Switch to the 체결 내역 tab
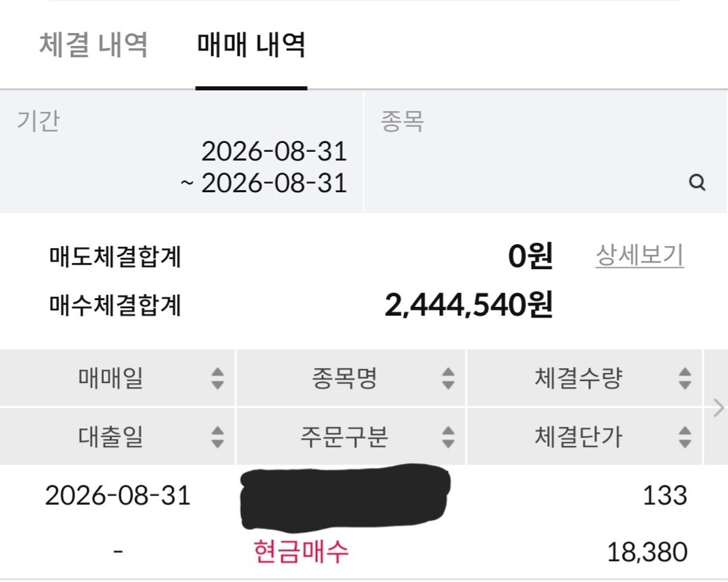This screenshot has width=728, height=582. pos(94,45)
